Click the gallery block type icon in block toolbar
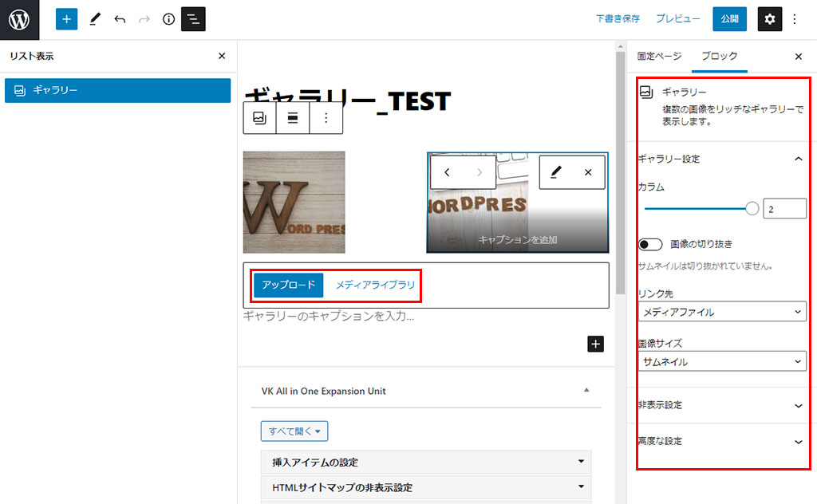The width and height of the screenshot is (817, 504). pyautogui.click(x=259, y=118)
